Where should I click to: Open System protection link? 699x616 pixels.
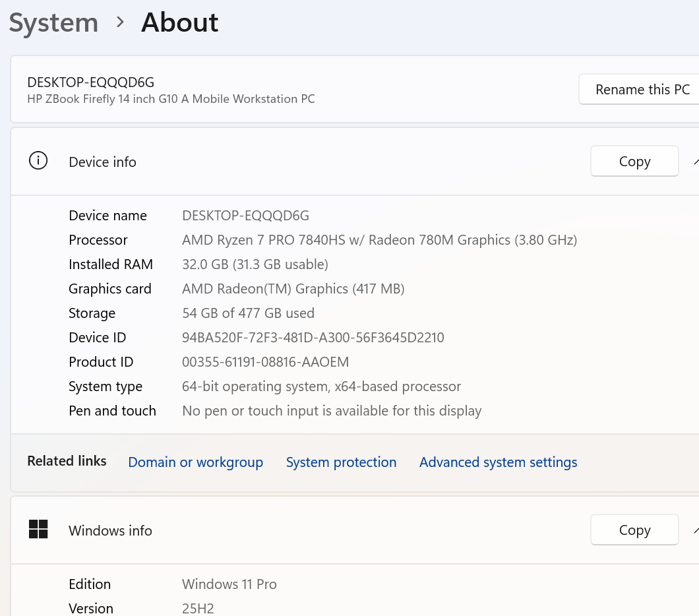click(x=341, y=462)
